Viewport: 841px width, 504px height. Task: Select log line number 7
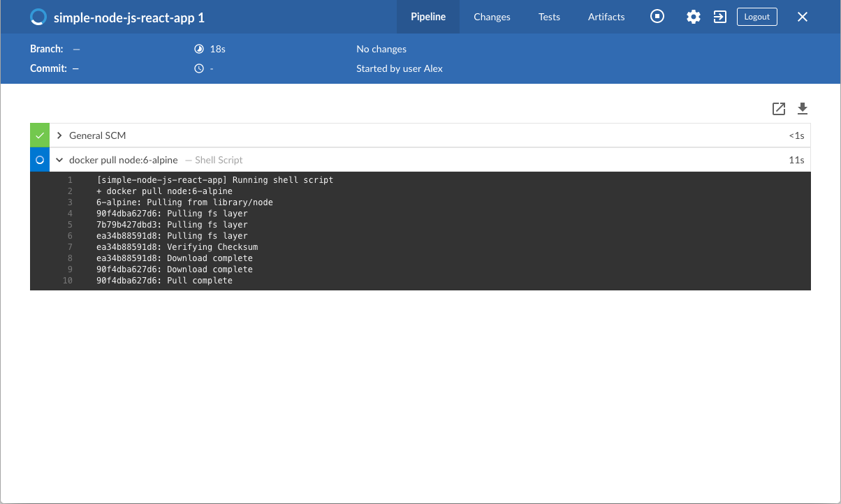coord(70,247)
